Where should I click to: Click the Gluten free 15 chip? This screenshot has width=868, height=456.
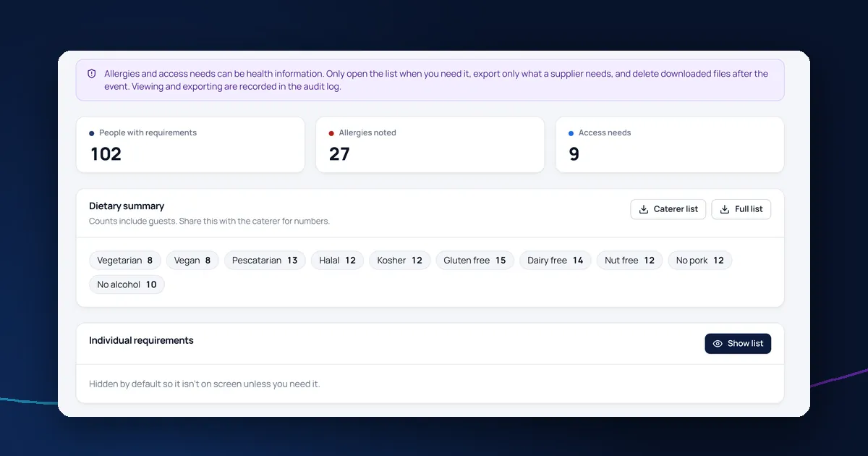tap(475, 261)
